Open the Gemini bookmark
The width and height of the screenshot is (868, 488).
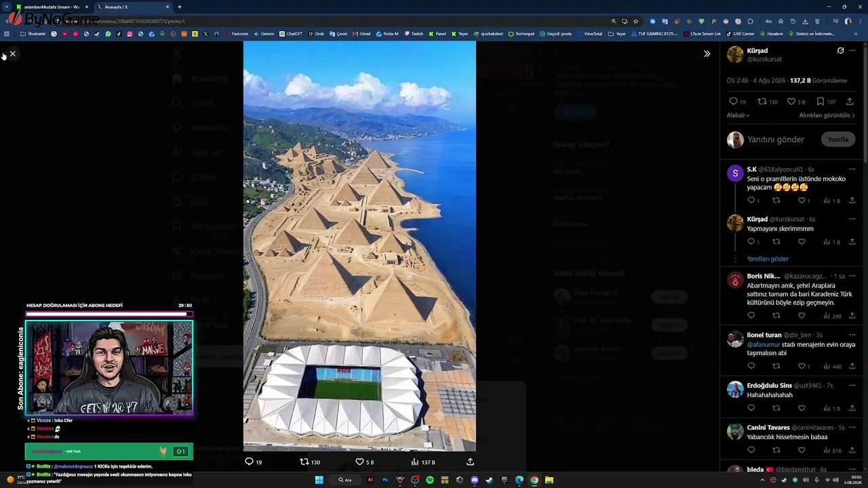tap(263, 34)
